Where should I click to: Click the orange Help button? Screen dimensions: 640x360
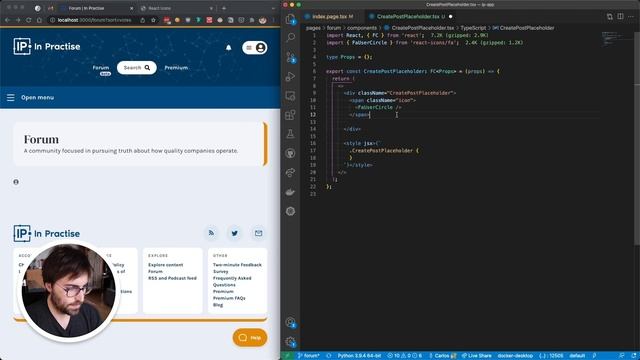[x=250, y=338]
